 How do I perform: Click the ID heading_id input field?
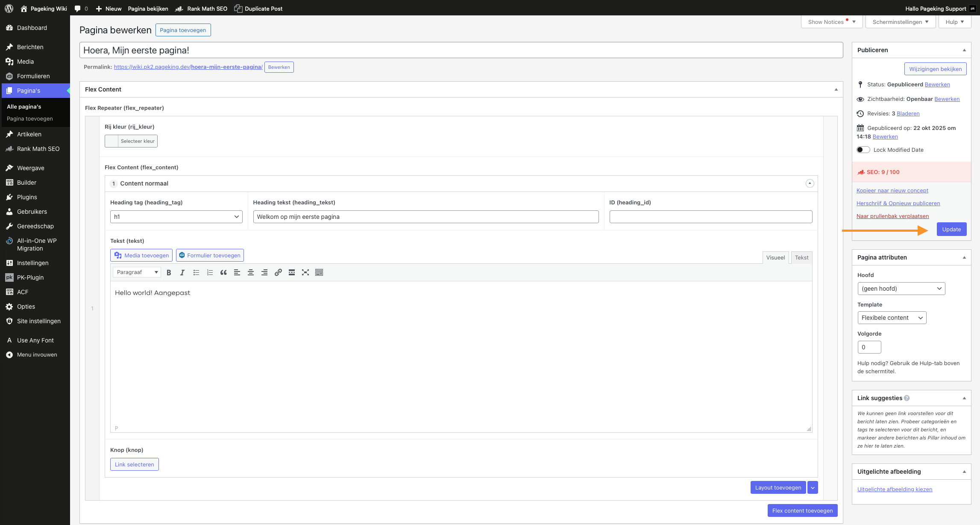point(710,217)
